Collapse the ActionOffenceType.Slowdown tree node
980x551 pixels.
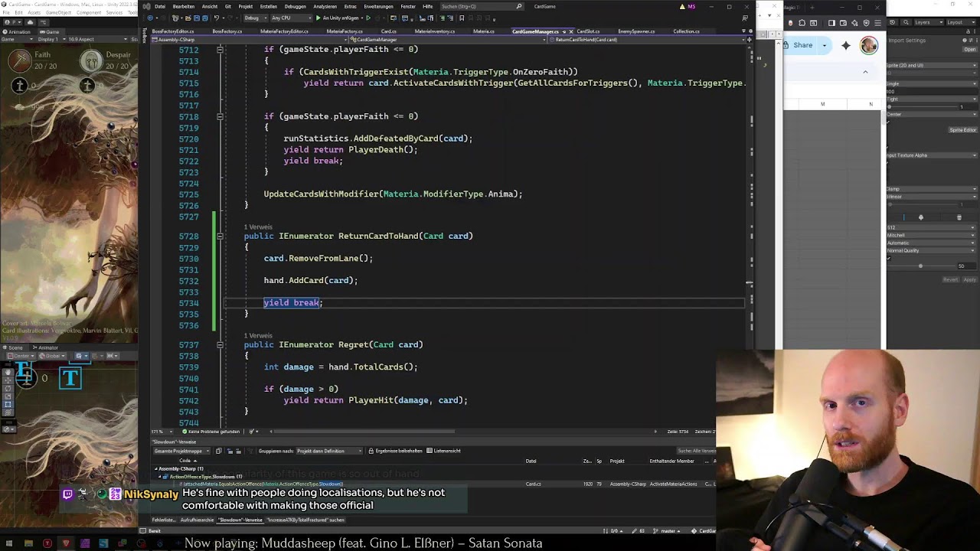161,477
